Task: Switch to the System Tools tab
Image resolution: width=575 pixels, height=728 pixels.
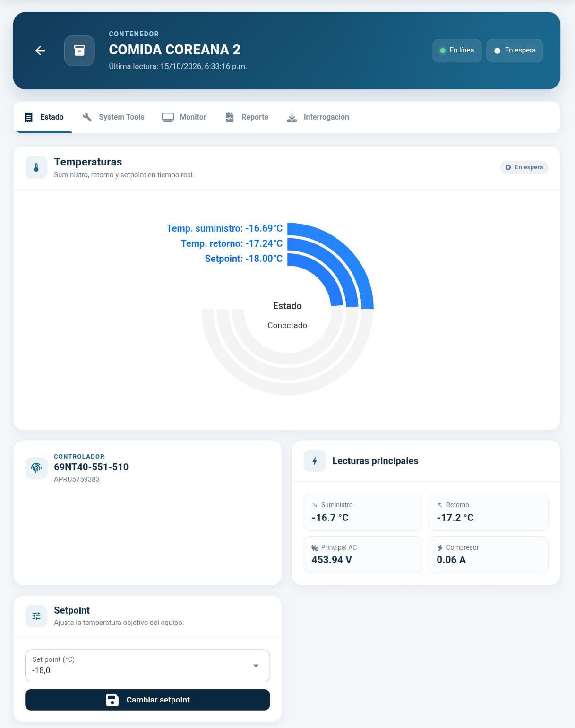Action: pyautogui.click(x=113, y=117)
